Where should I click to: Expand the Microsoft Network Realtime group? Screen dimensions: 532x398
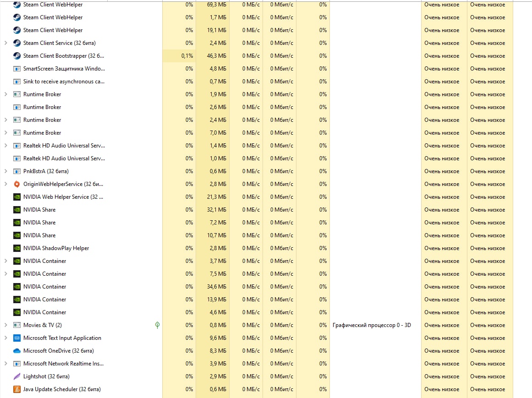point(6,363)
